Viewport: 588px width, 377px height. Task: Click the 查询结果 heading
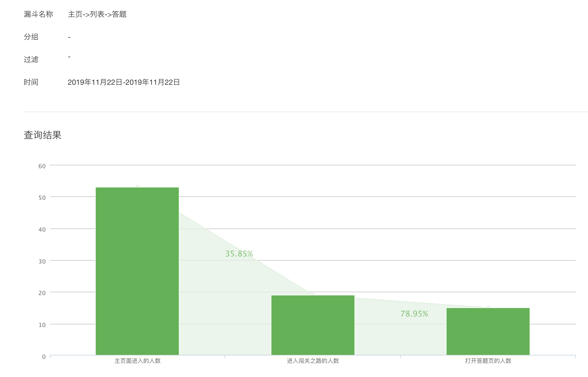(43, 135)
